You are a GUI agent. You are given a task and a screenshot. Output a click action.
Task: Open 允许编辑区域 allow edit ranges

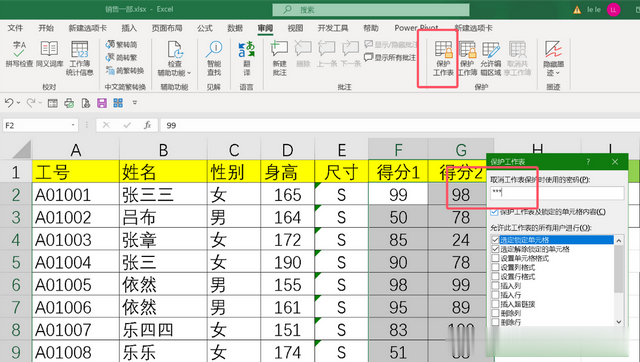pos(491,58)
